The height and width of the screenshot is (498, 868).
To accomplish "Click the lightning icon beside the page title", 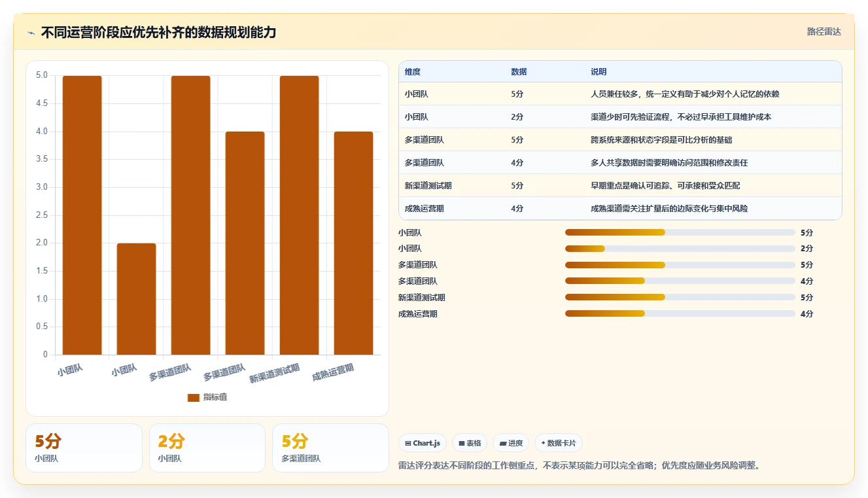I will pos(31,33).
